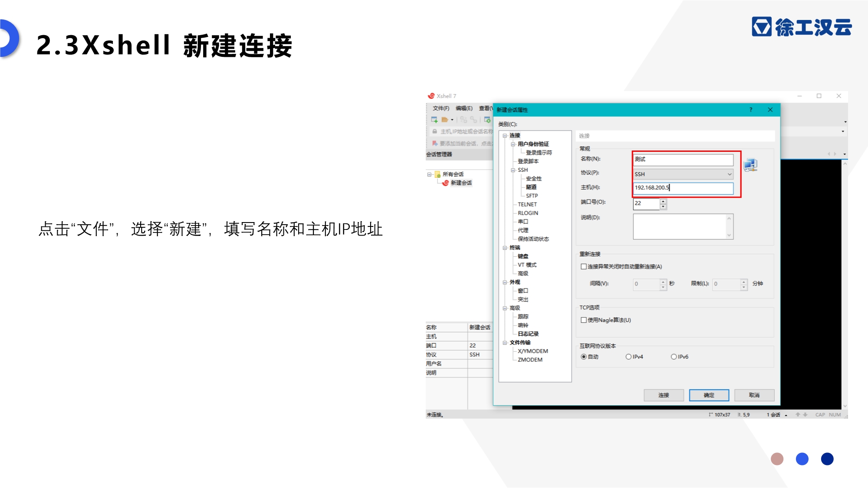Collapse the 用户身份验证 tree node
The width and height of the screenshot is (868, 488).
click(513, 144)
